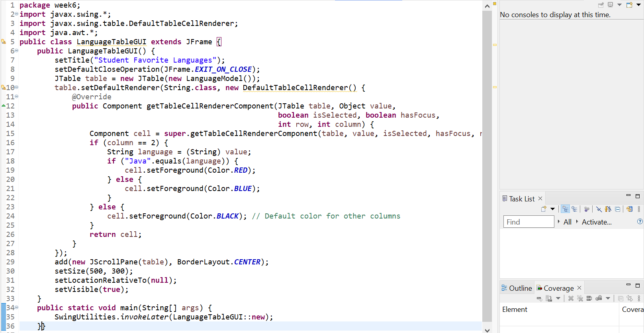Click the Coverage column header

pos(632,309)
